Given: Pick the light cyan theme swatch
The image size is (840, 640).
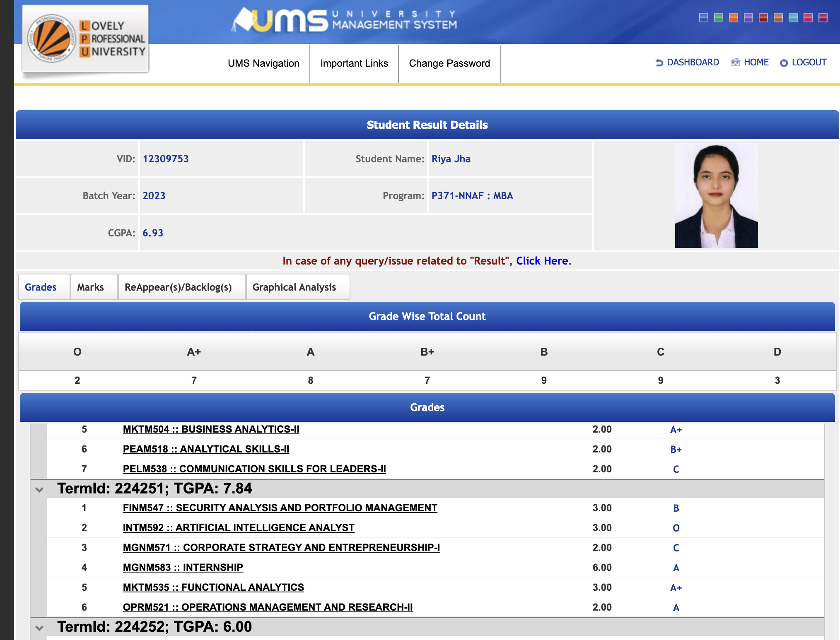Looking at the screenshot, I should click(793, 18).
